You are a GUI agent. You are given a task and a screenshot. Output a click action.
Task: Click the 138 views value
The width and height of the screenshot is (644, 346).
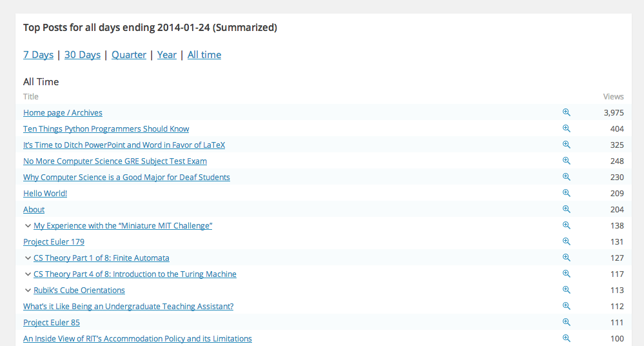pyautogui.click(x=617, y=226)
